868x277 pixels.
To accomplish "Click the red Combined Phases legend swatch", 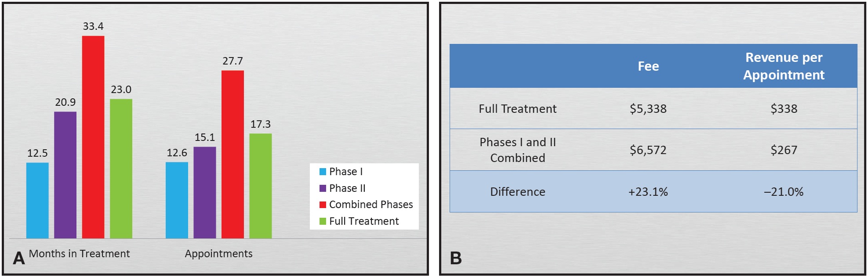I will [323, 205].
